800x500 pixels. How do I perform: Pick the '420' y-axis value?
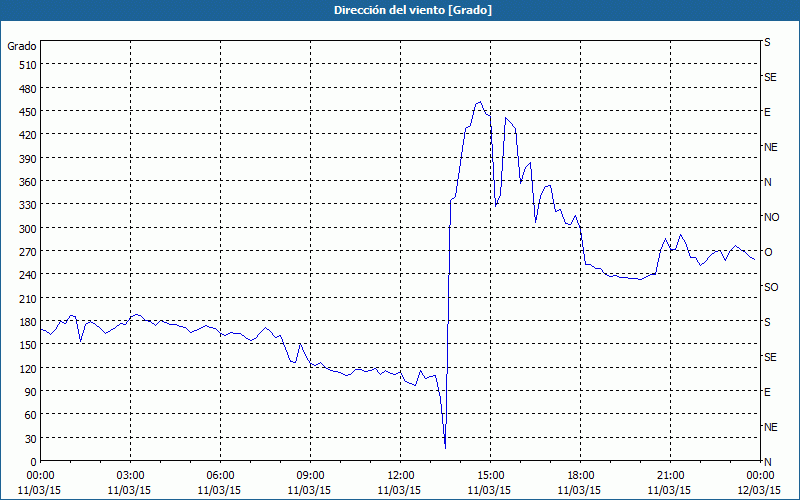coord(28,135)
